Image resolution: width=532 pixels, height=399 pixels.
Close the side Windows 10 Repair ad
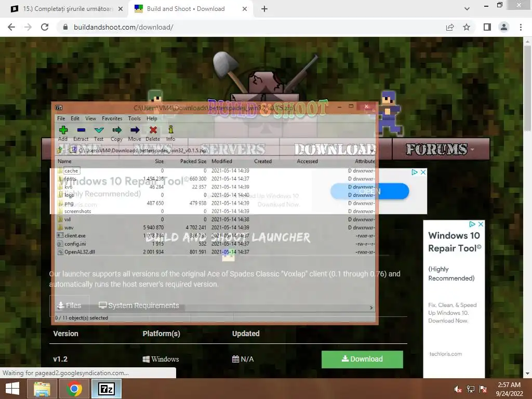pyautogui.click(x=481, y=224)
